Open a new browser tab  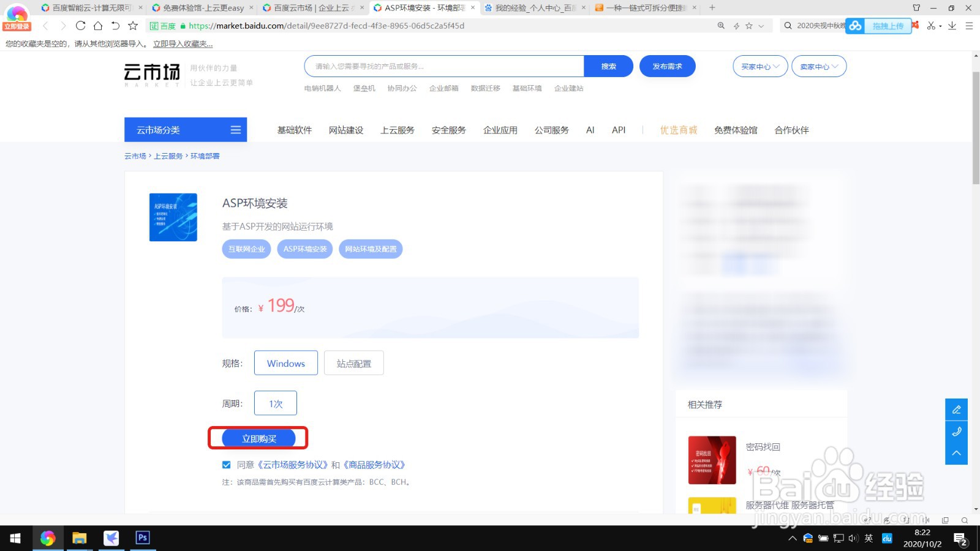pos(712,8)
